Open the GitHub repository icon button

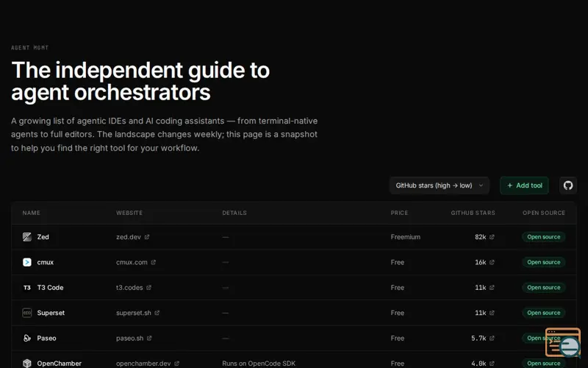point(567,185)
